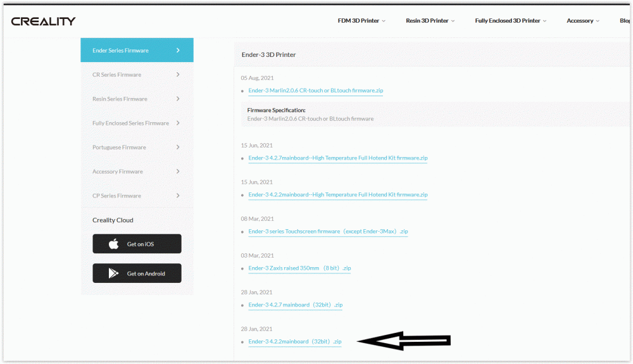Viewport: 633px width, 364px height.
Task: Download Ender-3 4.2.7 mainboard (32bit) zip
Action: coord(296,304)
